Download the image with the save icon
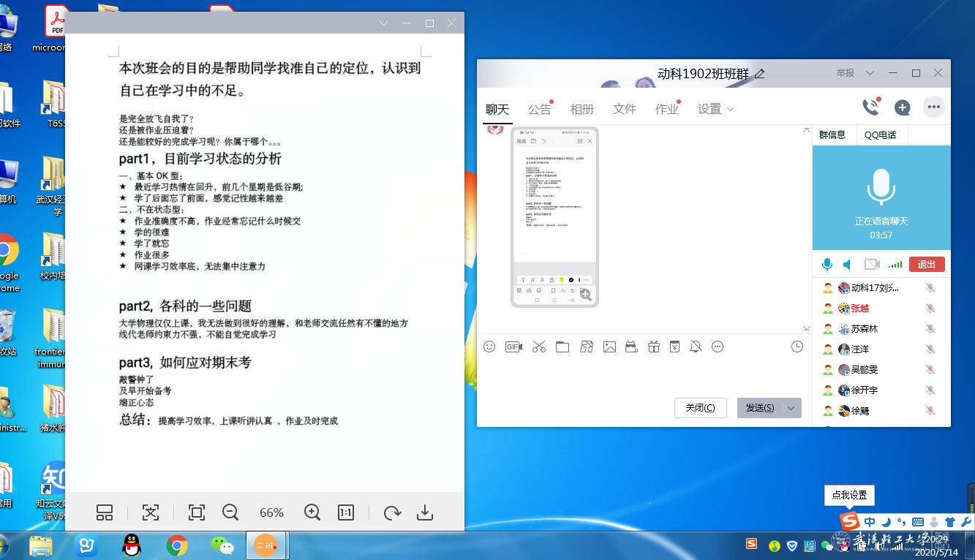975x560 pixels. point(425,512)
